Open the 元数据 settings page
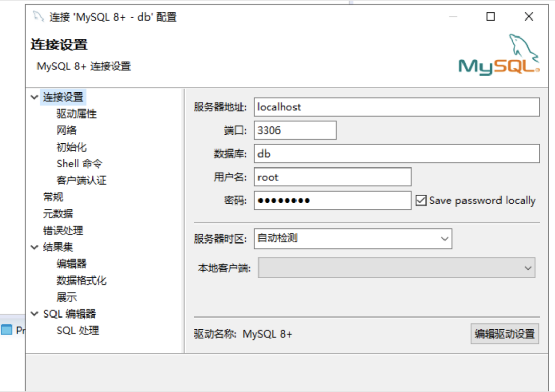The width and height of the screenshot is (555, 392). 58,213
